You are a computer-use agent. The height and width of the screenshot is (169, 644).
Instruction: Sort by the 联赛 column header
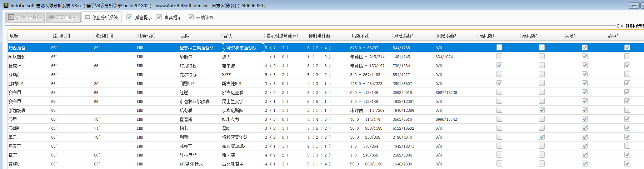pyautogui.click(x=14, y=36)
